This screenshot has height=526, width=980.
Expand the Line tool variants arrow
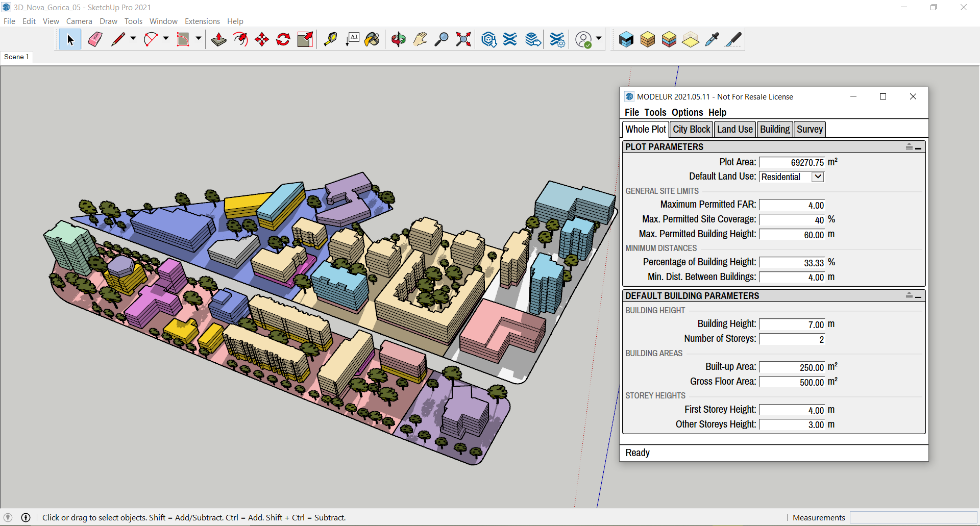(133, 39)
